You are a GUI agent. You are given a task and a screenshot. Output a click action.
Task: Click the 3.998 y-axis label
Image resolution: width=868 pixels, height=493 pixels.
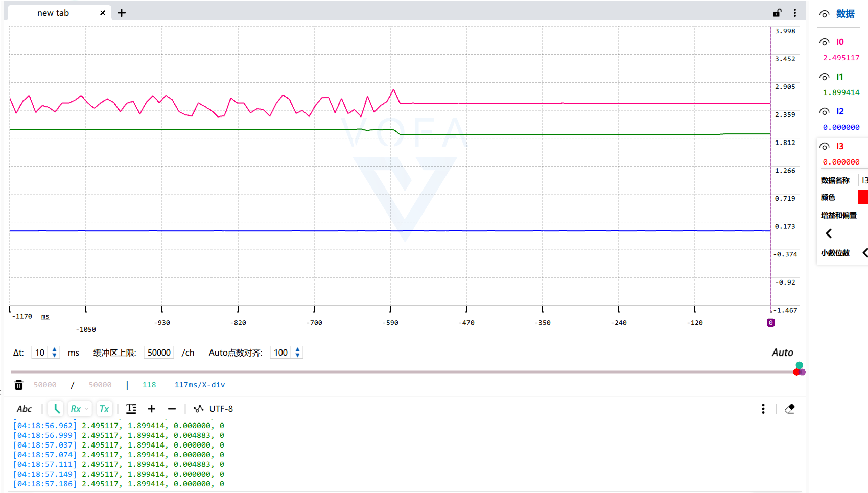pyautogui.click(x=785, y=31)
